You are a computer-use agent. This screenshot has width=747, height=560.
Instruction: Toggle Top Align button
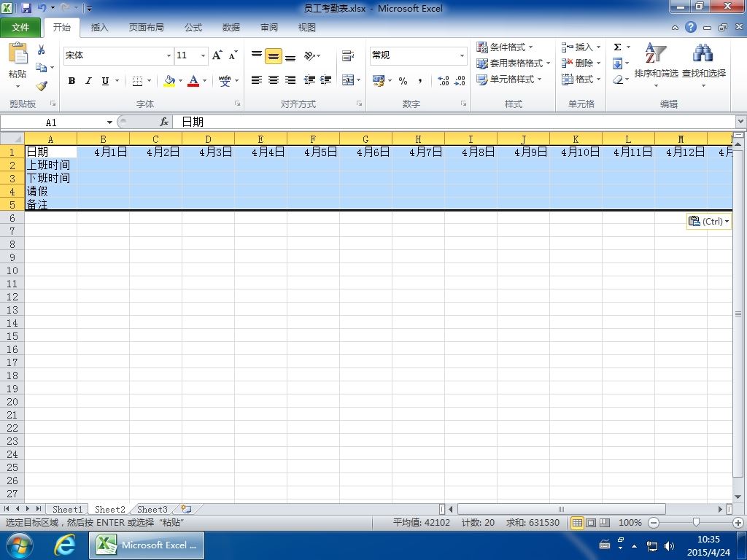tap(257, 55)
